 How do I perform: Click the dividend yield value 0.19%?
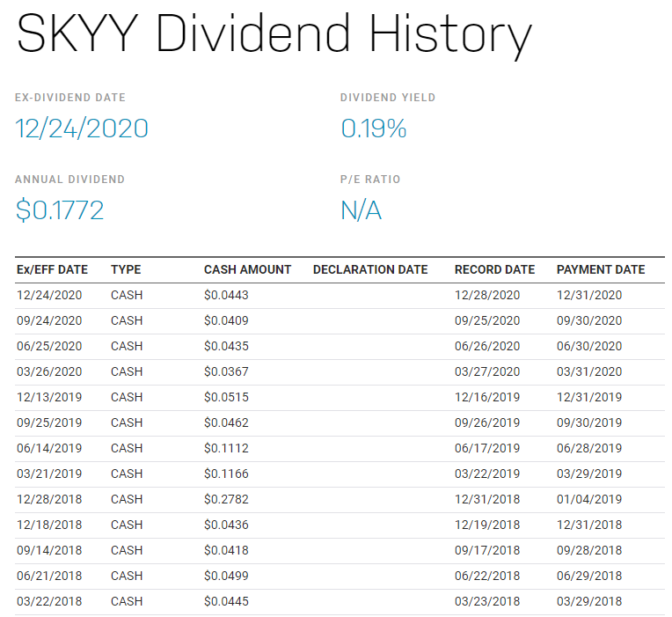pyautogui.click(x=374, y=129)
